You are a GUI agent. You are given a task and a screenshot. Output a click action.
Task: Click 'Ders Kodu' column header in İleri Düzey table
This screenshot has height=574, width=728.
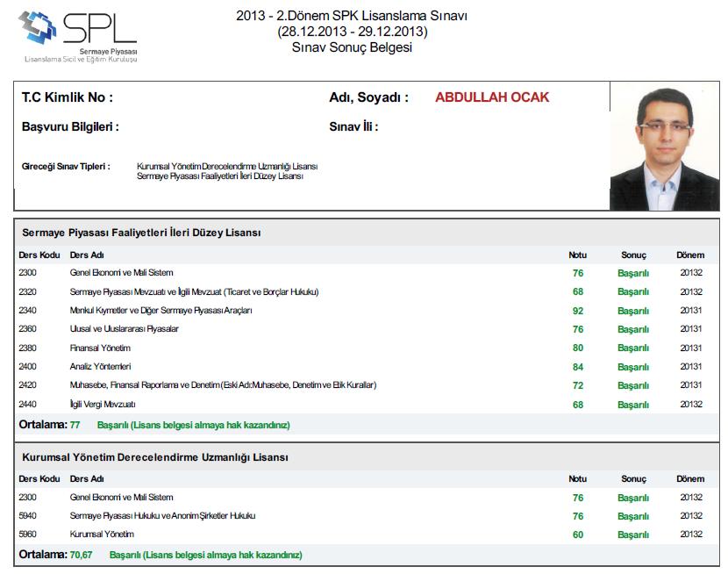(x=39, y=255)
